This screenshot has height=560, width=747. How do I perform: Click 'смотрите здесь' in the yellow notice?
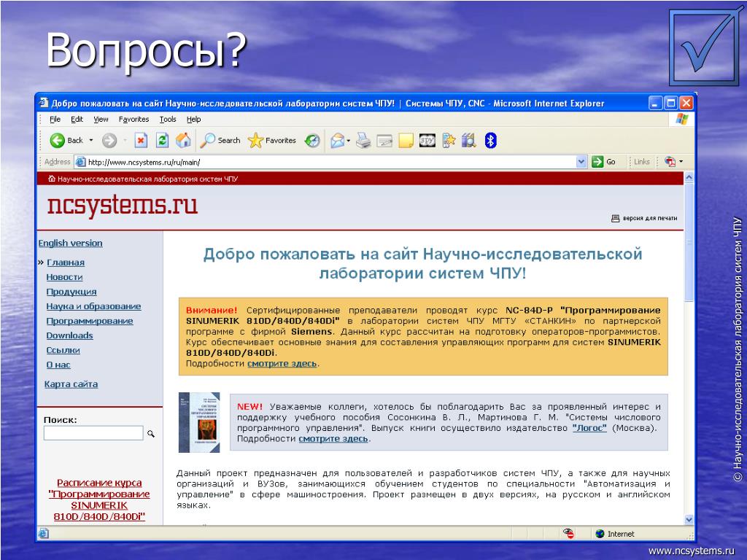[282, 363]
